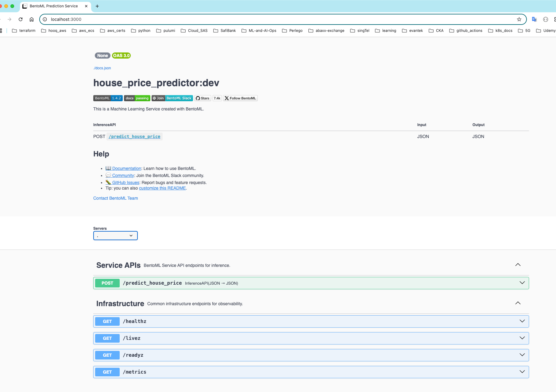Open the k8s_docs bookmarks folder
The image size is (556, 392).
(500, 31)
